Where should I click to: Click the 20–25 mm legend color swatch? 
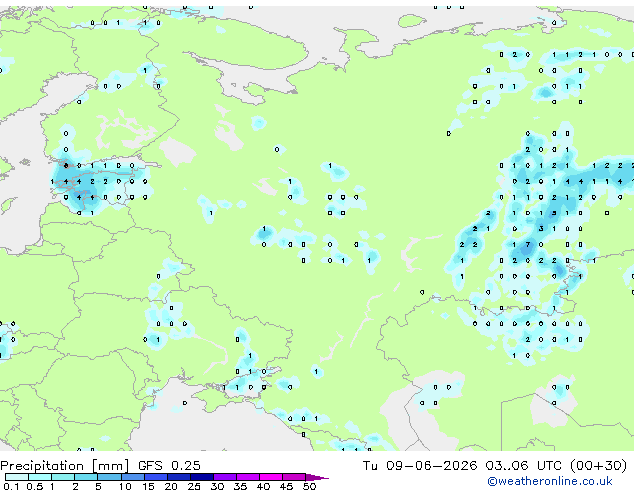[179, 477]
